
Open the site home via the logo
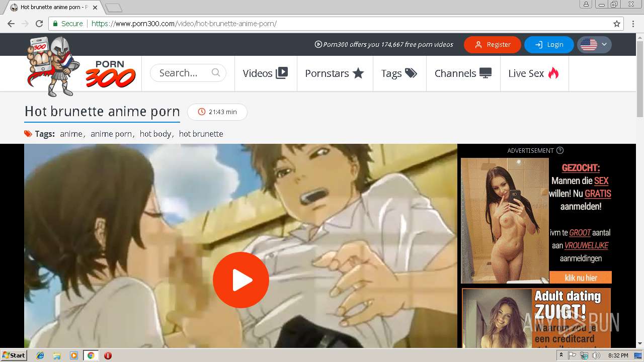pos(81,66)
